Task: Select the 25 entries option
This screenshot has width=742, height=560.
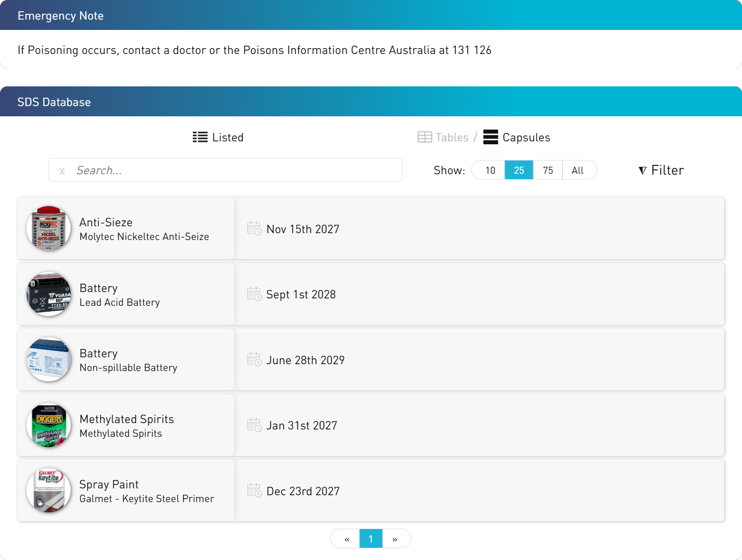Action: pyautogui.click(x=519, y=170)
